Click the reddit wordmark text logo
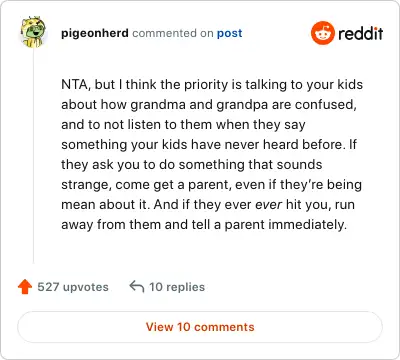 coord(360,33)
